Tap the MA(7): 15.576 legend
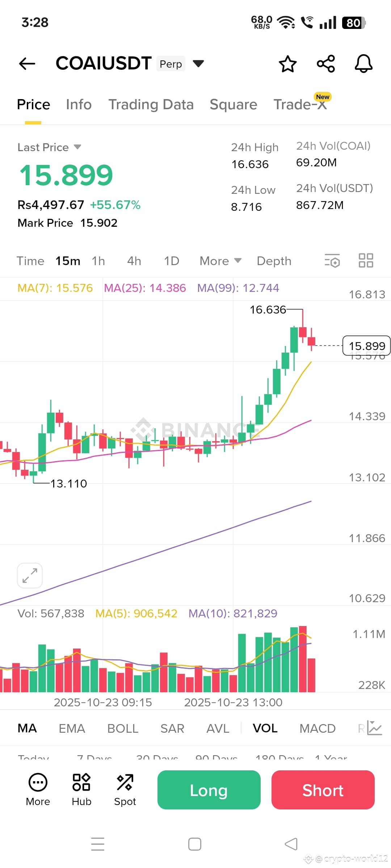391x868 pixels. (55, 288)
